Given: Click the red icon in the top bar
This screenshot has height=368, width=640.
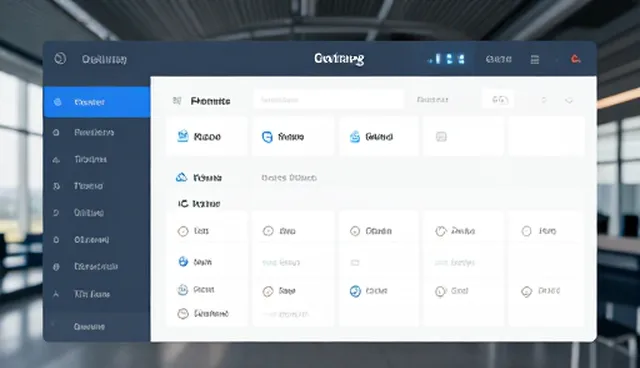Looking at the screenshot, I should 576,59.
